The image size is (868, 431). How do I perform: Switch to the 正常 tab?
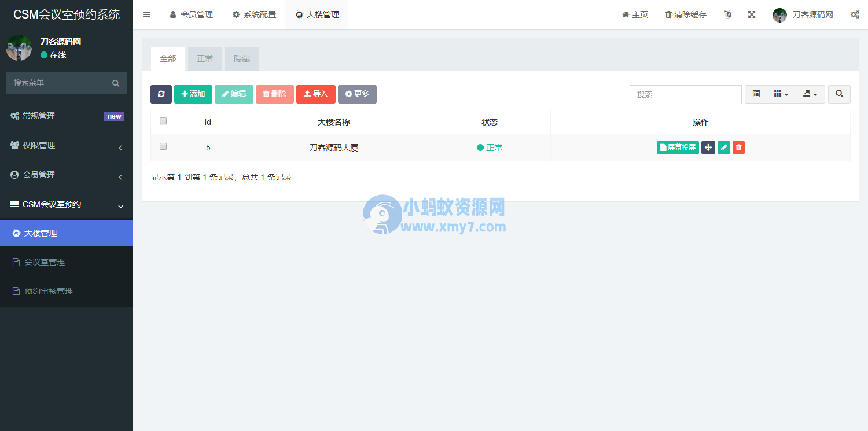point(204,58)
